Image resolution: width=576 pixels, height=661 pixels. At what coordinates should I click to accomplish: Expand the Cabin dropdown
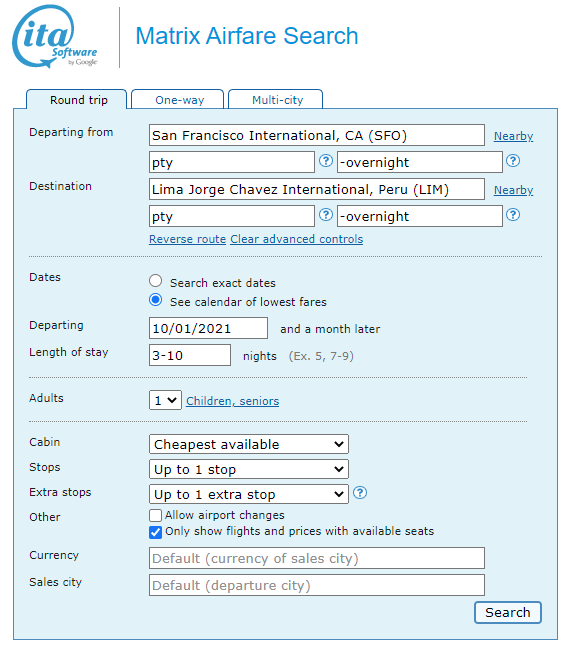pyautogui.click(x=249, y=444)
